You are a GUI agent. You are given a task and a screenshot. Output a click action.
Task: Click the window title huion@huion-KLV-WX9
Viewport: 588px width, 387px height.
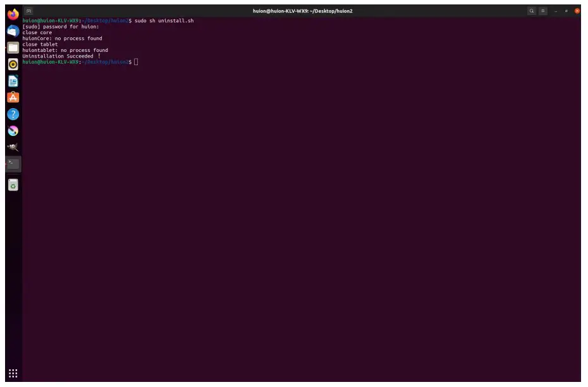click(x=303, y=11)
